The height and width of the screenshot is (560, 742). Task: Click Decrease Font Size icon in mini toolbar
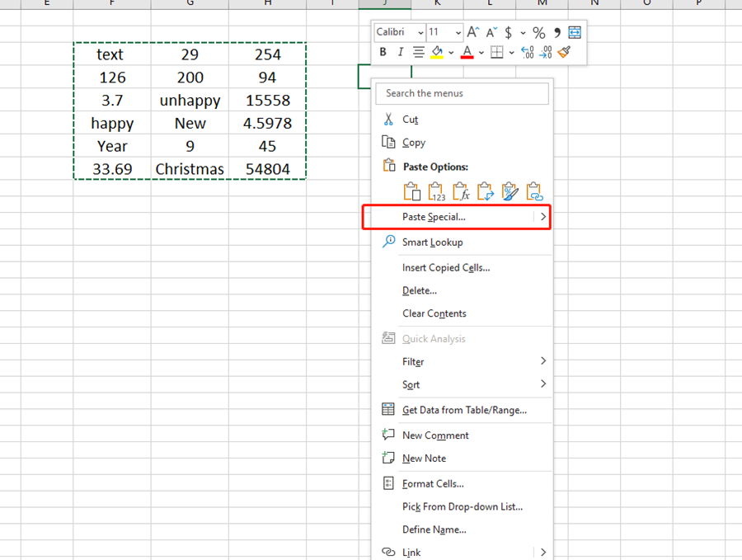pyautogui.click(x=491, y=32)
